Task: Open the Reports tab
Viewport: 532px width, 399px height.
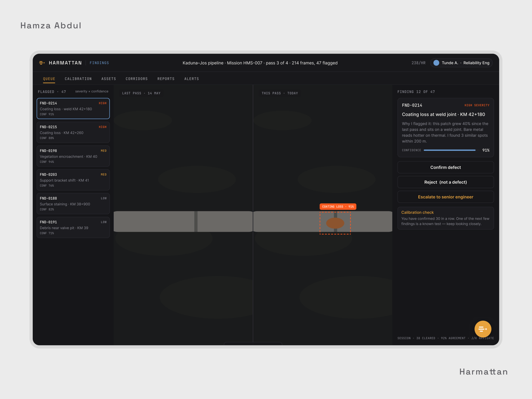Action: click(166, 79)
